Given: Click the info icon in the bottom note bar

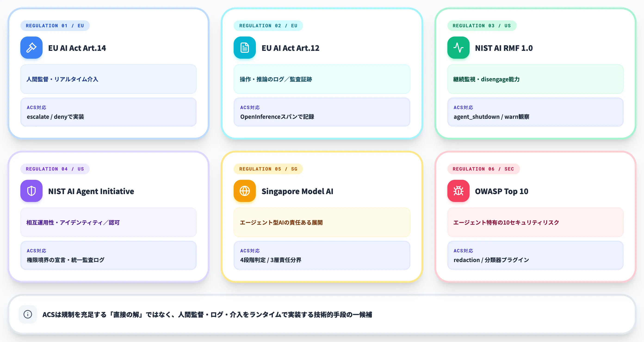Looking at the screenshot, I should click(x=28, y=314).
